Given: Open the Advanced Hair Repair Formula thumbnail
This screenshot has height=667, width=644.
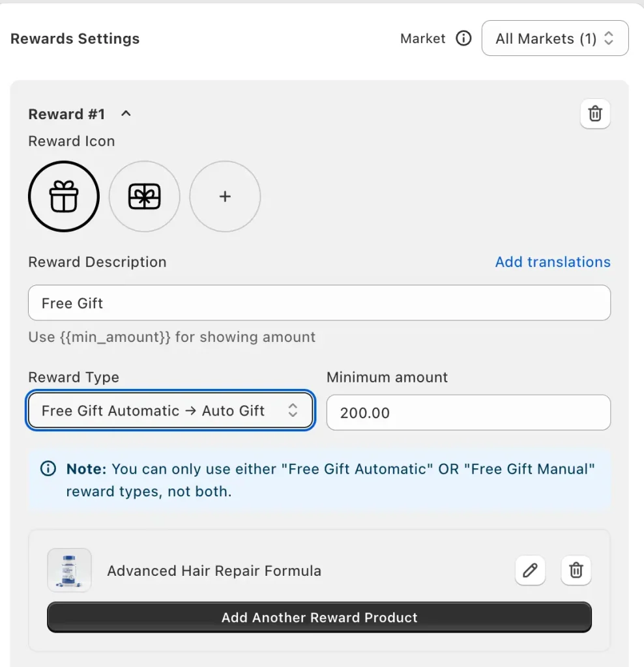Looking at the screenshot, I should [x=69, y=570].
